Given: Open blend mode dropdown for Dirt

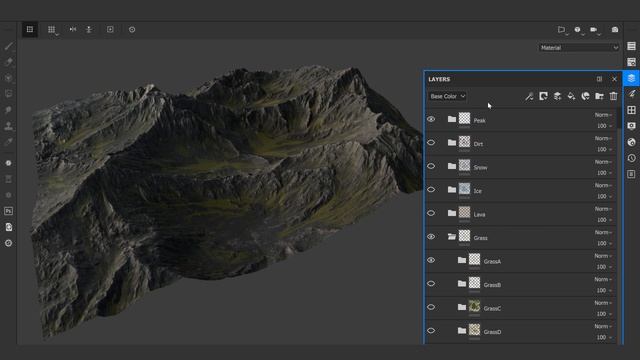Looking at the screenshot, I should (603, 138).
